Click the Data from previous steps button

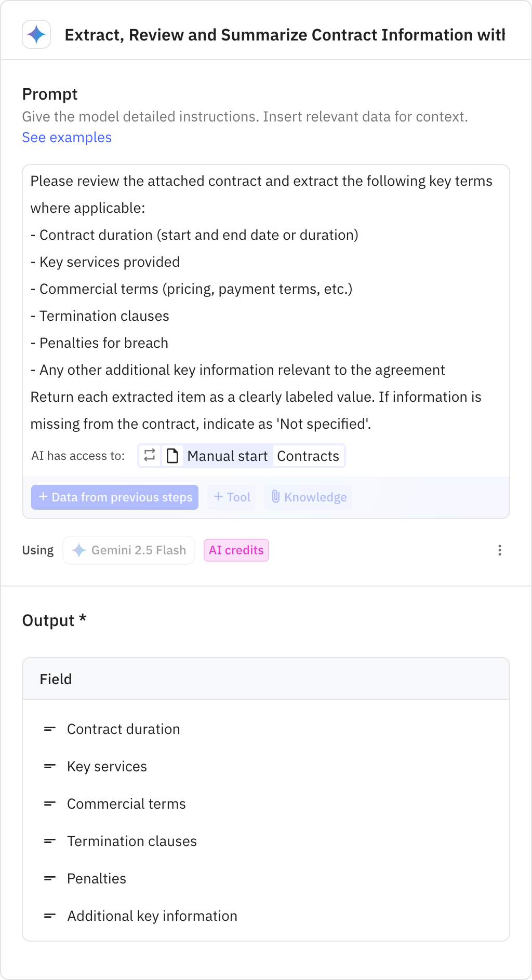coord(114,497)
